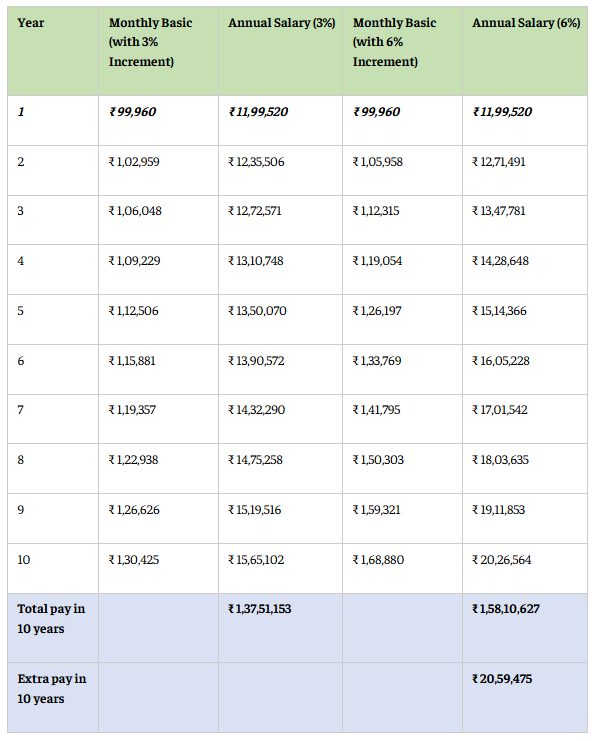The width and height of the screenshot is (592, 741).
Task: Select the Total pay in 10 years label
Action: tap(51, 619)
